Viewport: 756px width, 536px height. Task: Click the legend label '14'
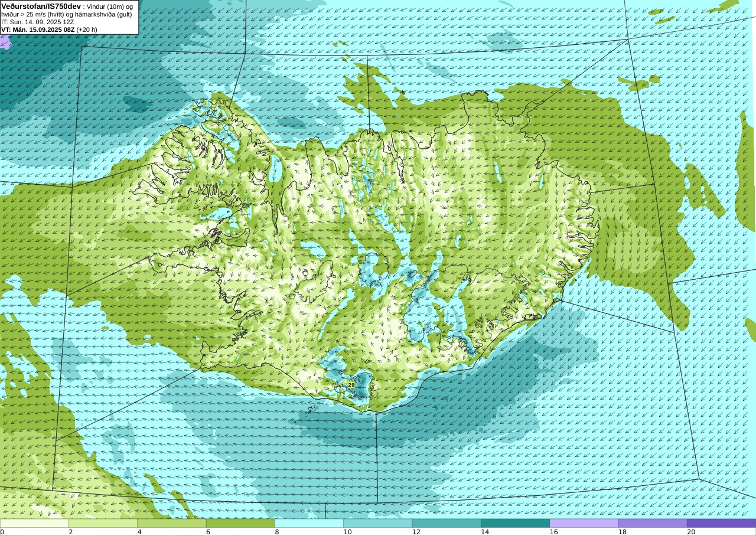[485, 532]
